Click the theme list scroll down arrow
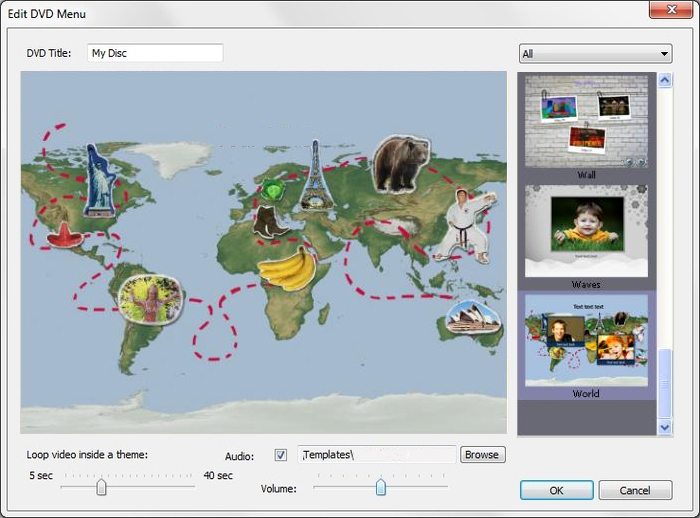This screenshot has height=518, width=700. click(665, 427)
